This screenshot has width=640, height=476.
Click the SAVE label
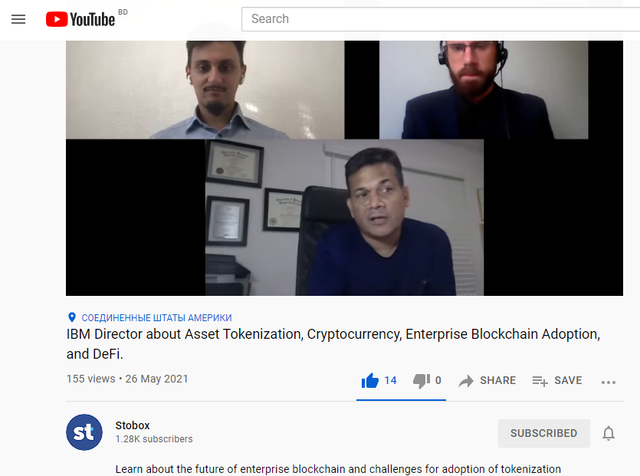coord(568,380)
